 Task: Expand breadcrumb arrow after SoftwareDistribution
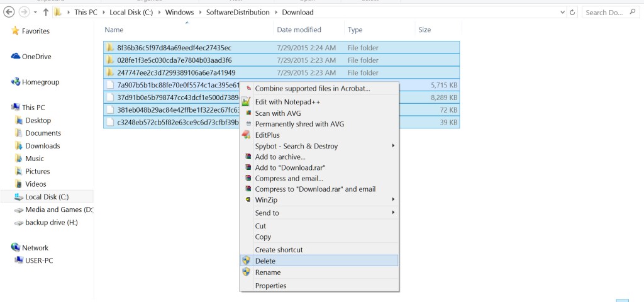pos(276,13)
